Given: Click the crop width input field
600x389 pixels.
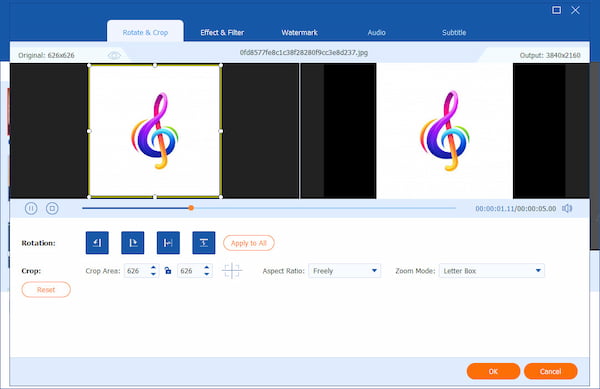Looking at the screenshot, I should 137,271.
